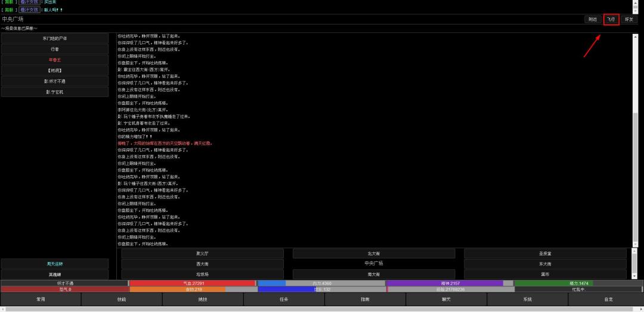The image size is (644, 312).
Task: Click the purple player name in top chat line
Action: pyautogui.click(x=30, y=2)
